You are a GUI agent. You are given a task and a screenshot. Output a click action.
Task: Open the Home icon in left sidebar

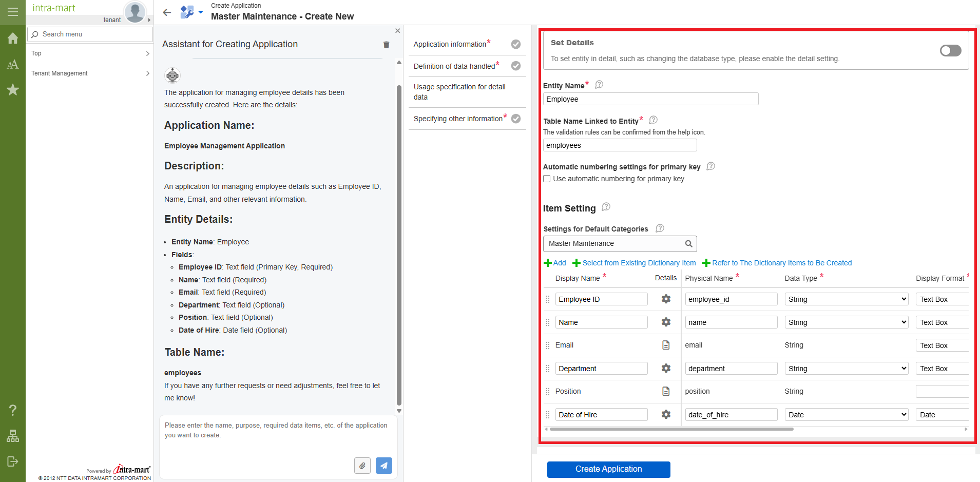point(13,38)
